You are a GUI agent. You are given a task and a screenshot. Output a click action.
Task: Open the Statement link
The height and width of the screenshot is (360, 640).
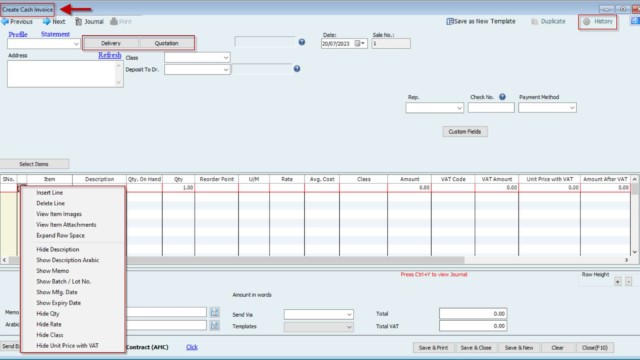[x=55, y=34]
